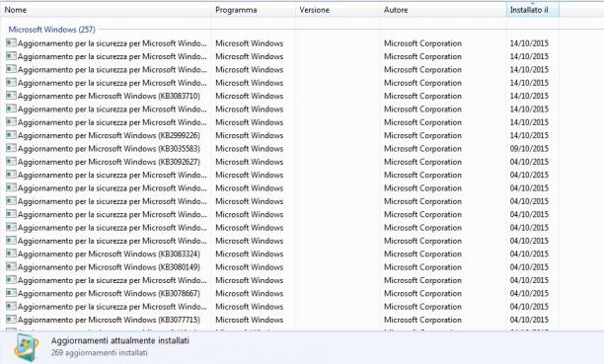Click the 04/10/2015 date in KB3083324 row

click(x=529, y=254)
